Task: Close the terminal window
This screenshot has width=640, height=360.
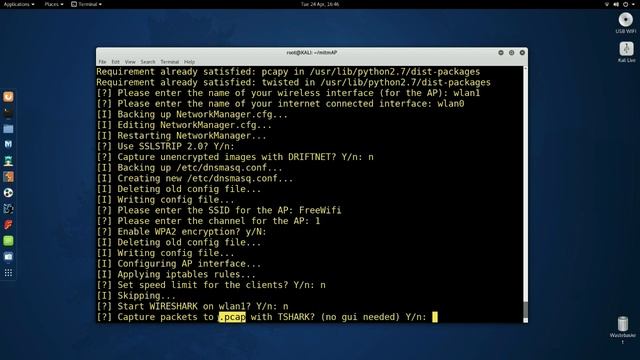Action: 522,53
